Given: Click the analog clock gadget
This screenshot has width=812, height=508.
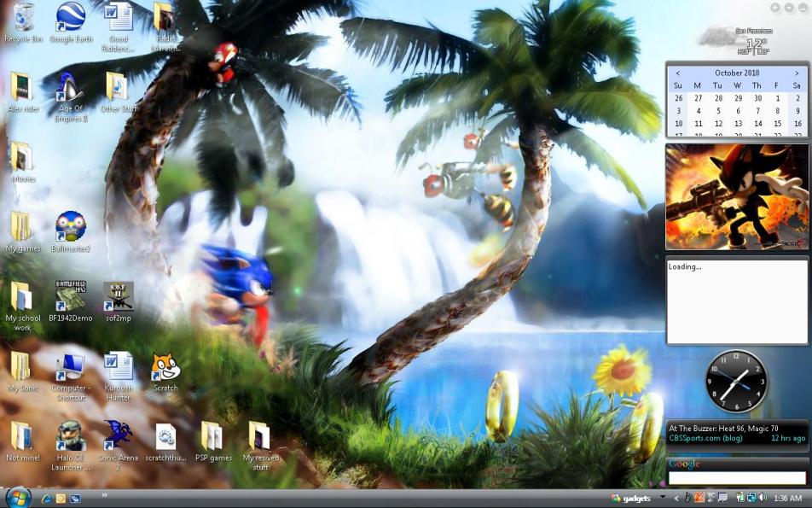Looking at the screenshot, I should pyautogui.click(x=736, y=382).
